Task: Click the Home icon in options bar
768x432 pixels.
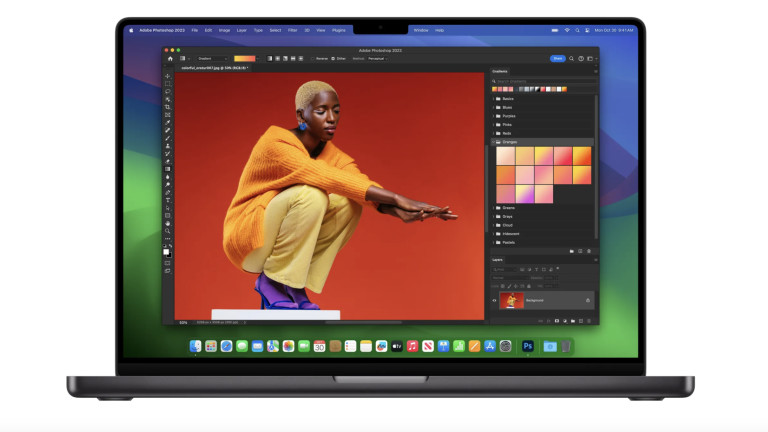Action: pos(170,58)
